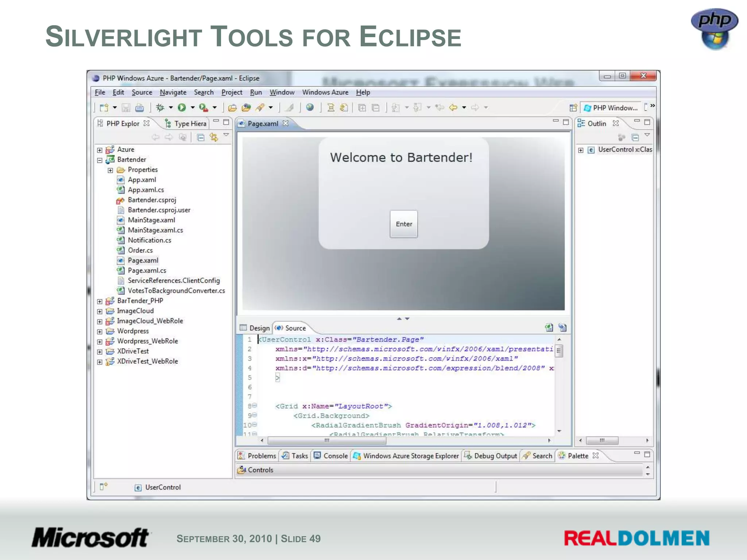Open the Project menu

232,92
